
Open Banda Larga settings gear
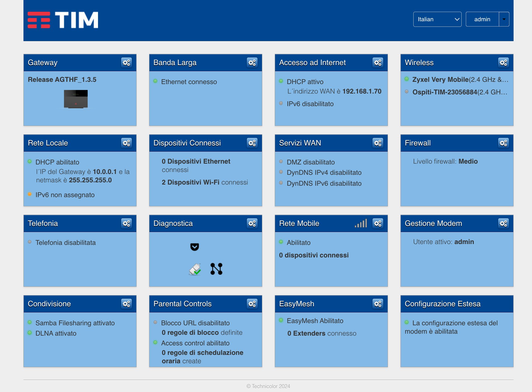252,63
